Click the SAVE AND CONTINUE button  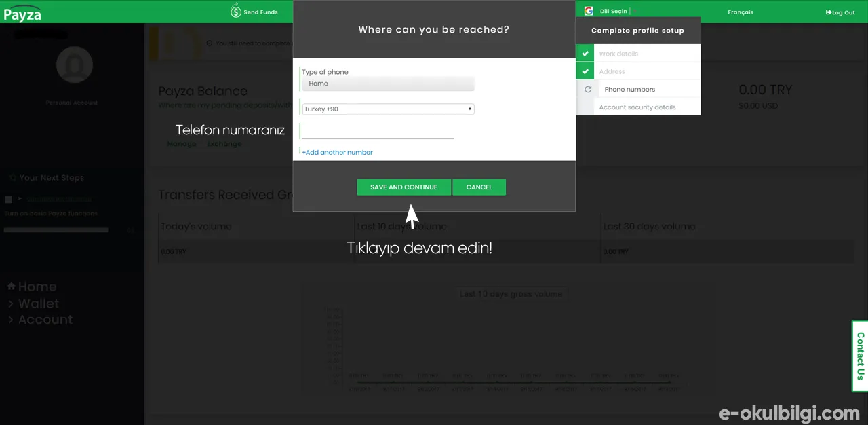coord(403,187)
